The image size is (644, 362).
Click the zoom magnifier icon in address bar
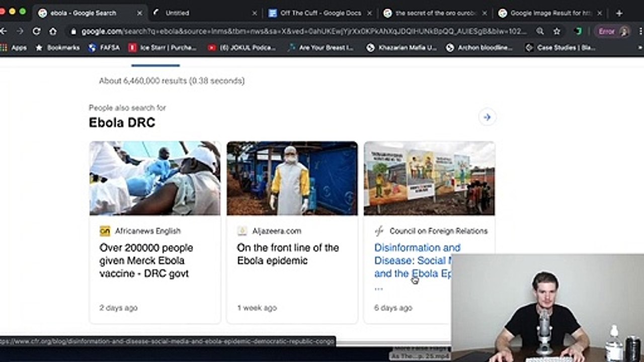click(540, 31)
